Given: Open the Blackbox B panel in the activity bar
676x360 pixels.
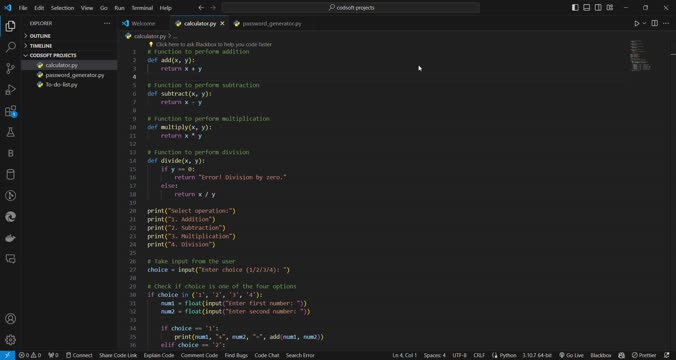Looking at the screenshot, I should [x=10, y=153].
